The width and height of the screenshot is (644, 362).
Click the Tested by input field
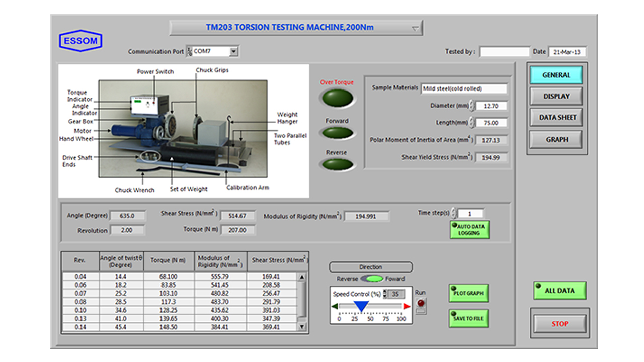pos(504,52)
